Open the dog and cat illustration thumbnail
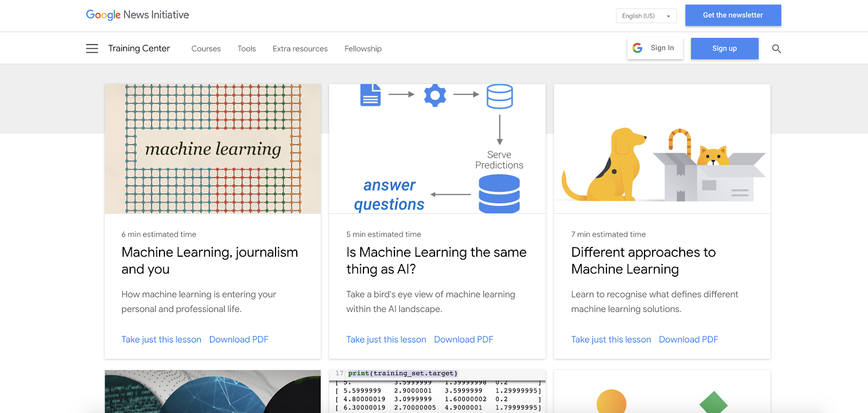Viewport: 868px width, 413px height. (x=662, y=149)
